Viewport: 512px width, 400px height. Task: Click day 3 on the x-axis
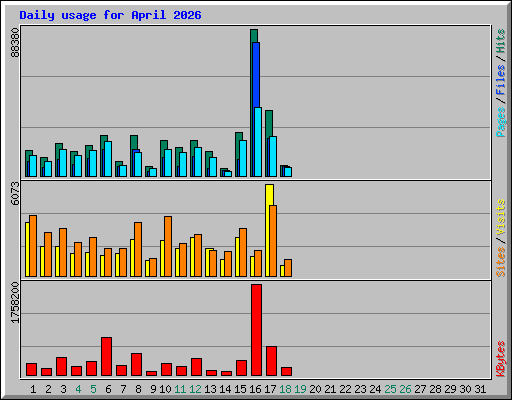pyautogui.click(x=63, y=389)
